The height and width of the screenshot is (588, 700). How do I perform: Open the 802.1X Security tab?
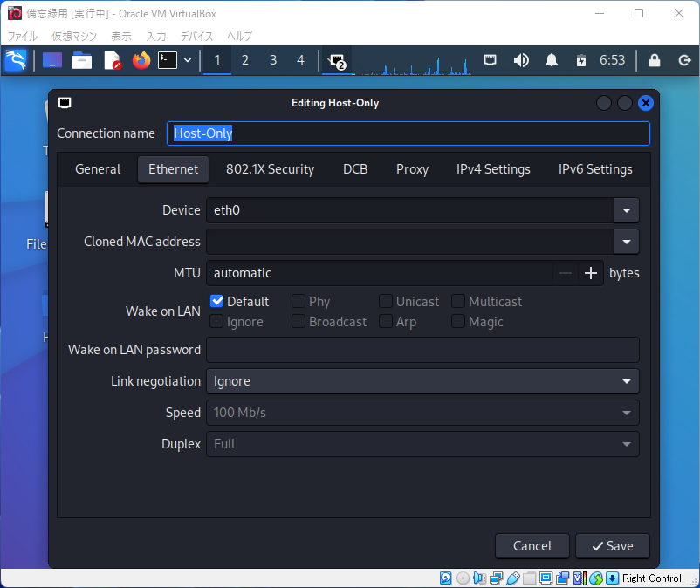coord(270,169)
